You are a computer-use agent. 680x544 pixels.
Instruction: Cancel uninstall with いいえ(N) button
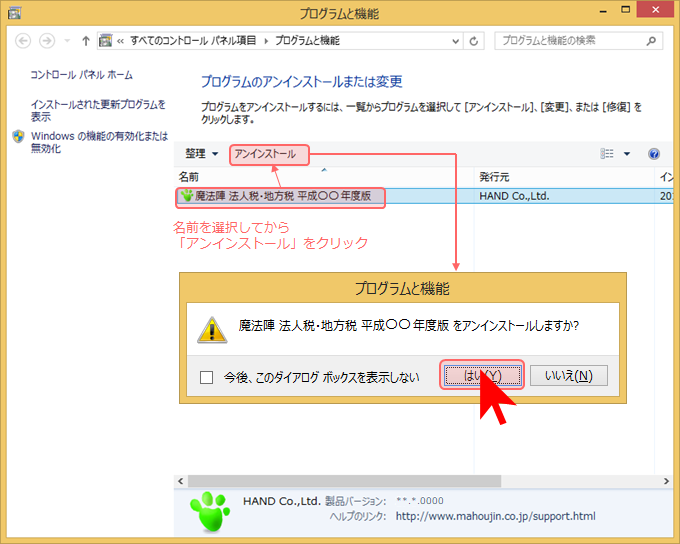569,375
